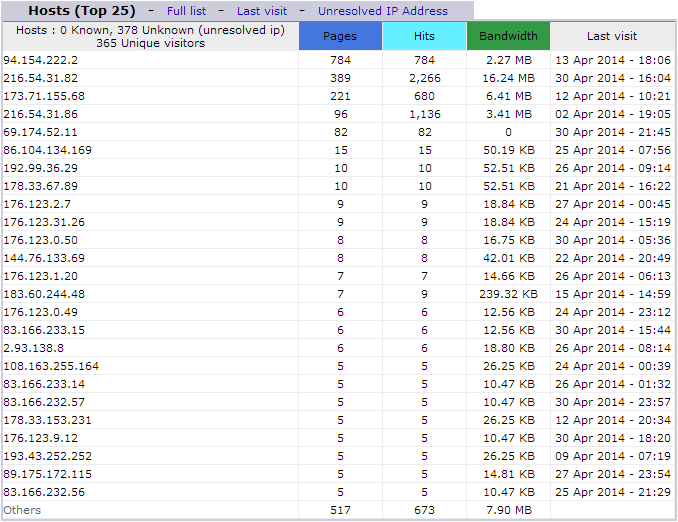The width and height of the screenshot is (678, 522).
Task: Select host 178.33.153.231
Action: point(48,420)
